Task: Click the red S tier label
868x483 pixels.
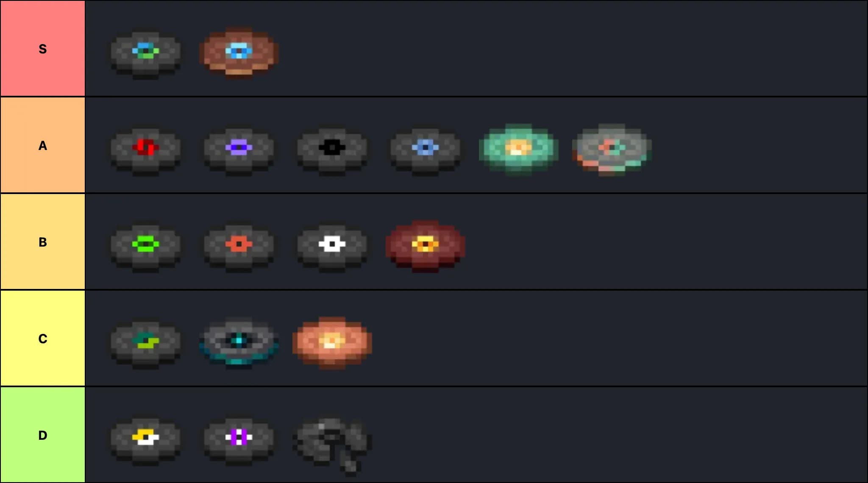Action: pyautogui.click(x=42, y=48)
